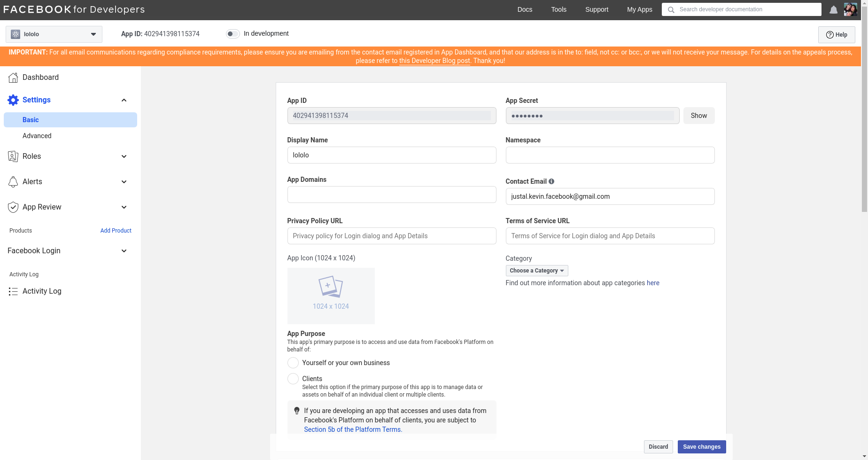Select Yourself or your own business

(293, 363)
